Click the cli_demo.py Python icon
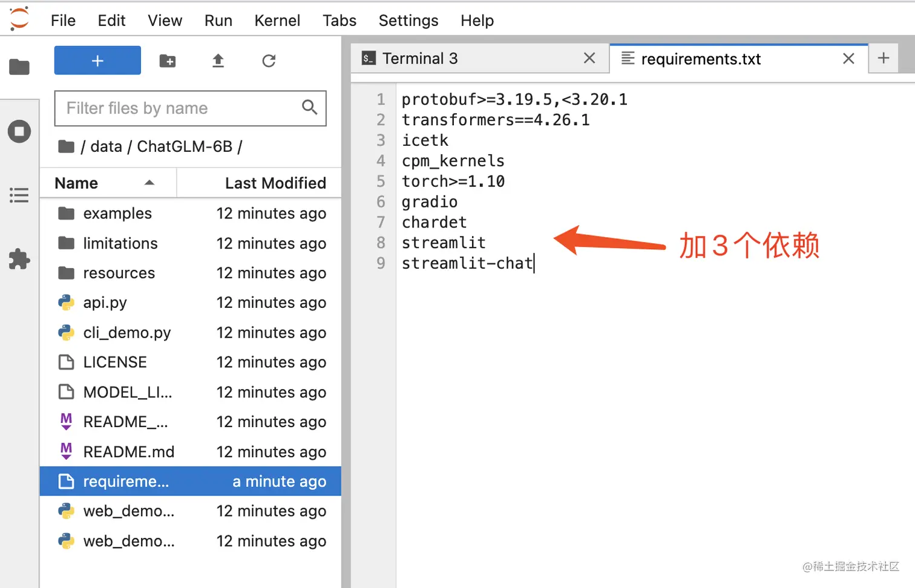915x588 pixels. pos(66,332)
